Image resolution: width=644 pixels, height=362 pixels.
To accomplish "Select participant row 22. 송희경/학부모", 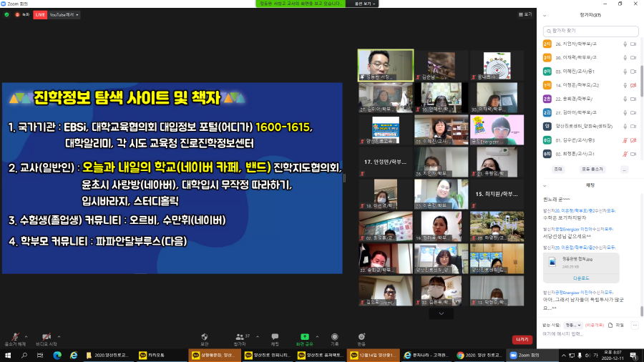I will coord(590,99).
